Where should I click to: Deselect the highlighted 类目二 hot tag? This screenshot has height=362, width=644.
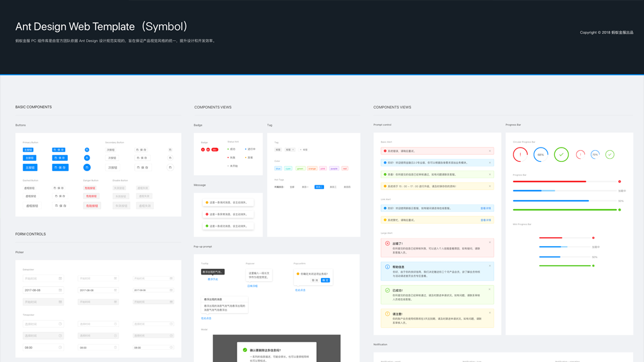(319, 187)
